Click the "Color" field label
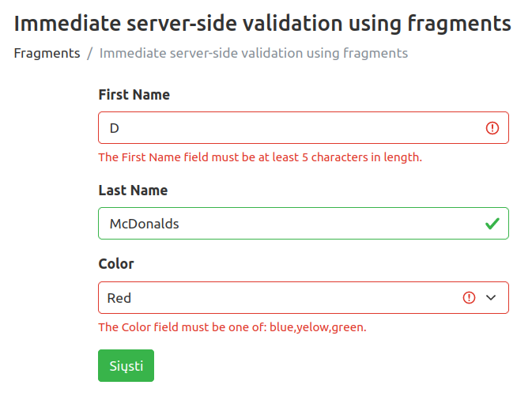This screenshot has height=400, width=532. click(115, 264)
